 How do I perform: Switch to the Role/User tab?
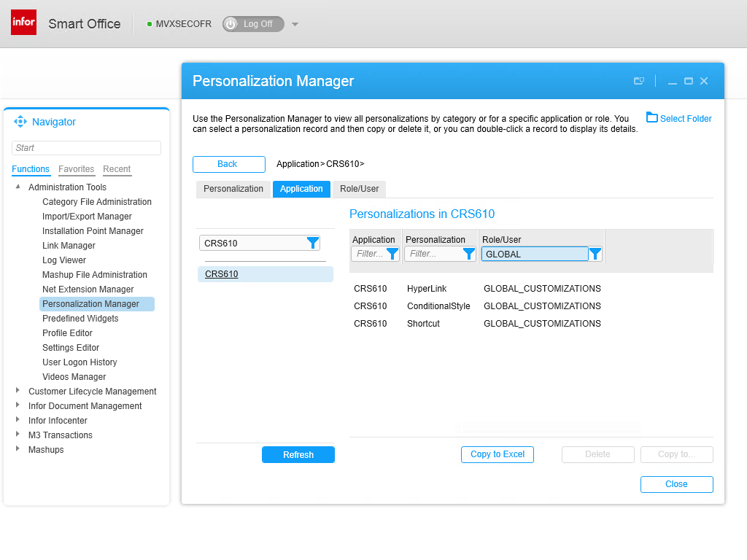359,189
